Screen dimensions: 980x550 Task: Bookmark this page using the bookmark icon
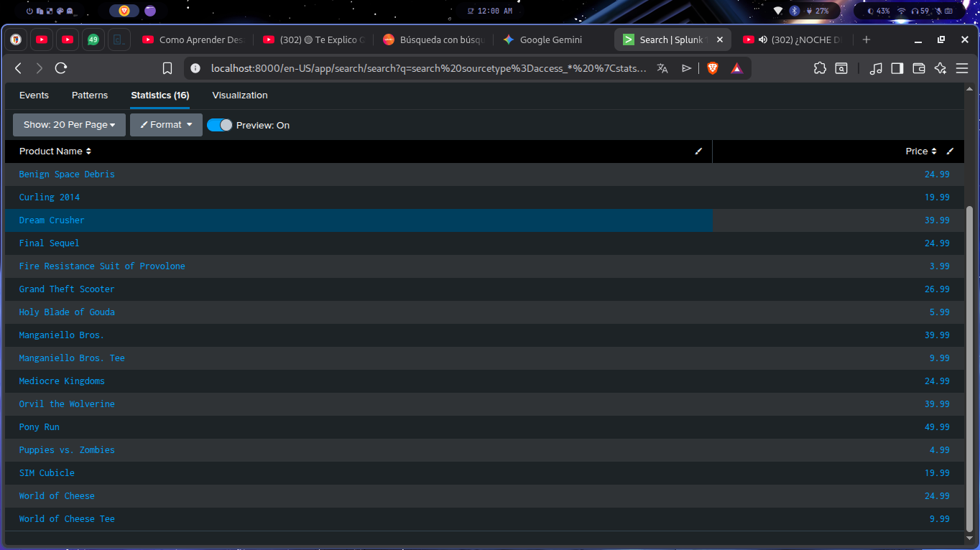click(x=167, y=68)
